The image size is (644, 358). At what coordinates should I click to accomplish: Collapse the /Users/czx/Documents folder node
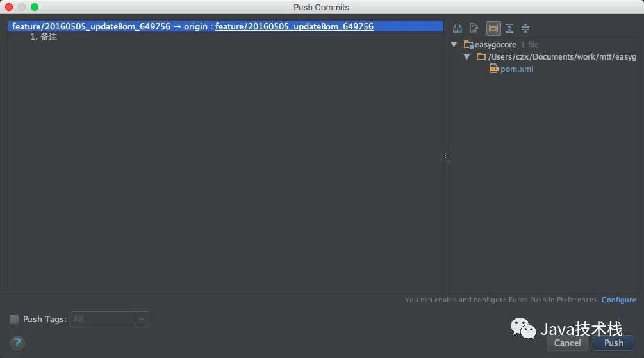coord(467,56)
